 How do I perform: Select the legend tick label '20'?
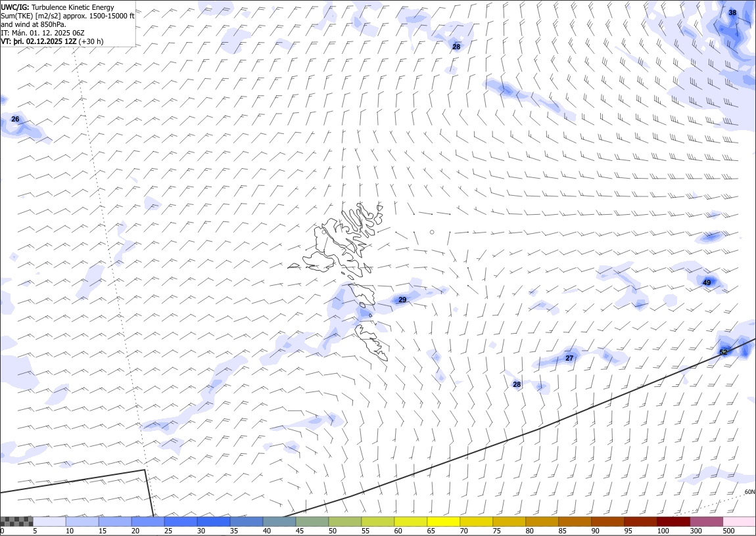tap(135, 531)
